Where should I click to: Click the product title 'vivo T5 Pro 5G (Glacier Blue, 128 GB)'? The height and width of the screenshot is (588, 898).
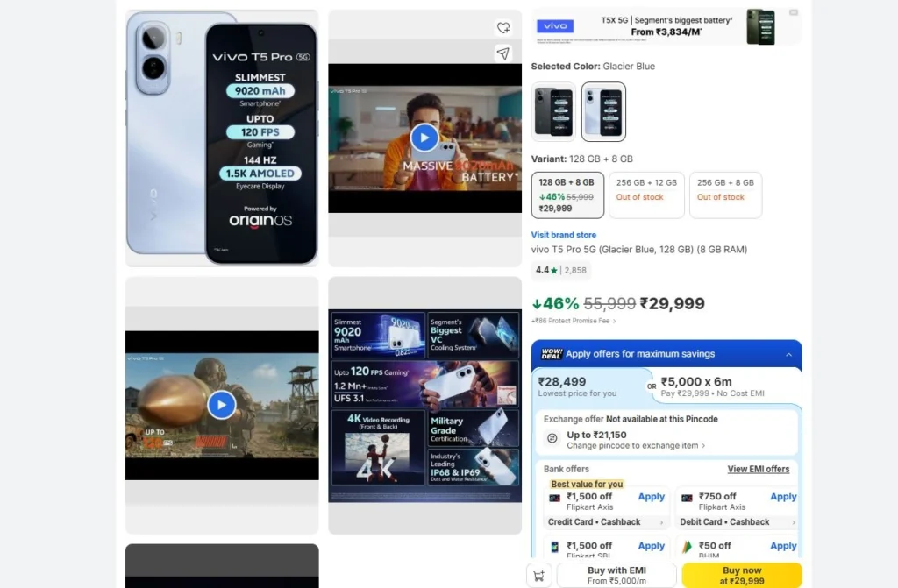[x=639, y=250]
